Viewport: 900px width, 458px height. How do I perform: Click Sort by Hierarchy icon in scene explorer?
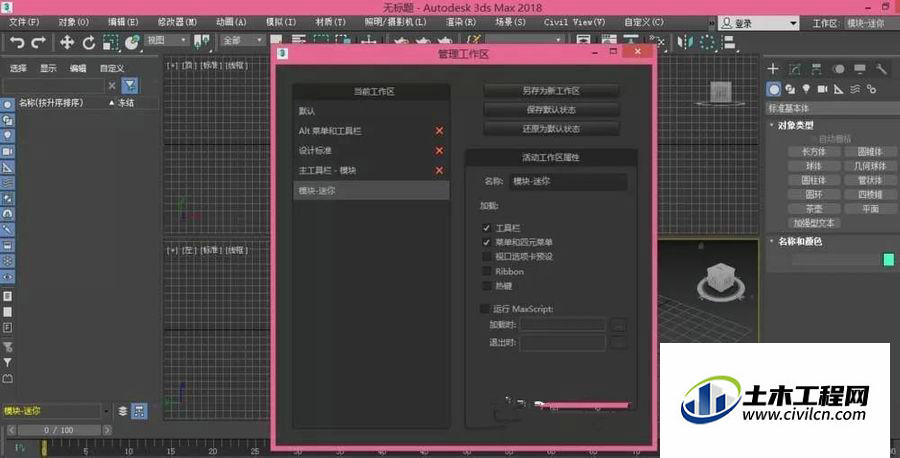[139, 411]
